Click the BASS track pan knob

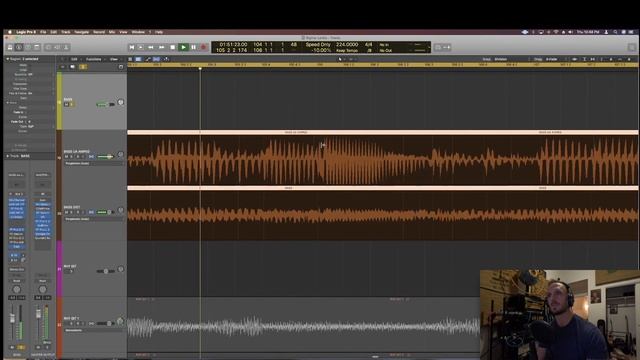click(121, 102)
